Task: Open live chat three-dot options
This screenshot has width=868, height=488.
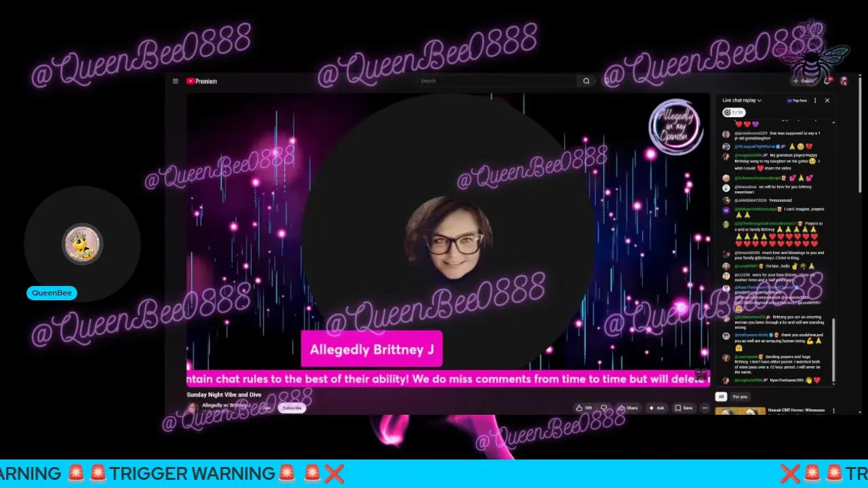Action: coord(815,100)
